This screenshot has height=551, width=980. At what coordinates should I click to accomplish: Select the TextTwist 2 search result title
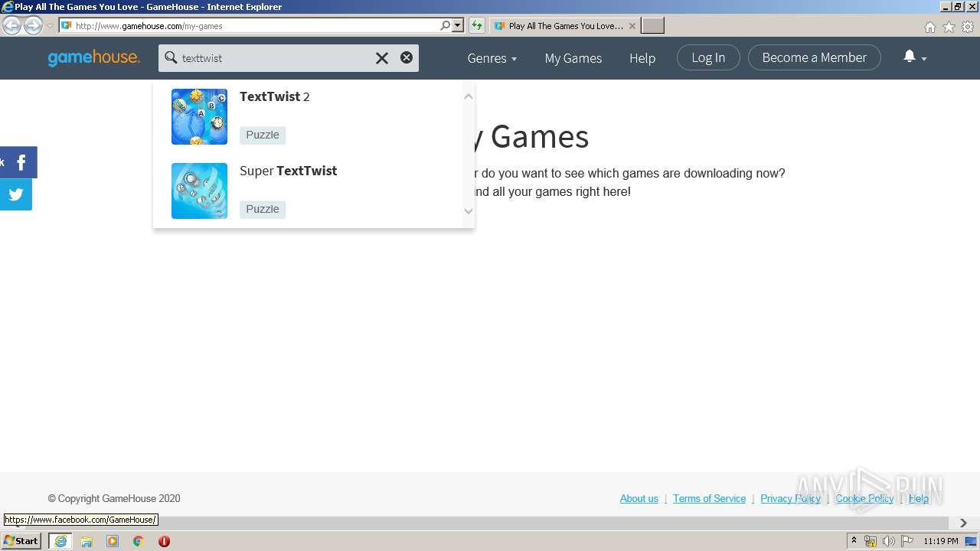[275, 96]
